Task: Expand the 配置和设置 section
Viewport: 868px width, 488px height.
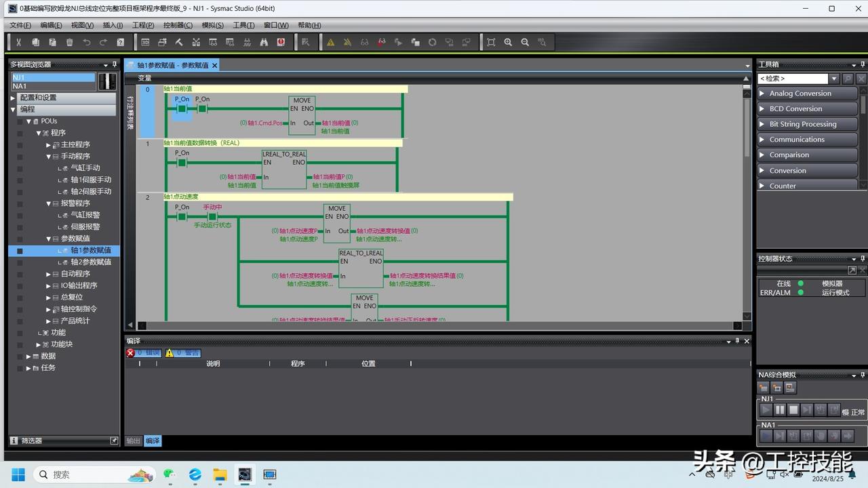Action: [13, 98]
